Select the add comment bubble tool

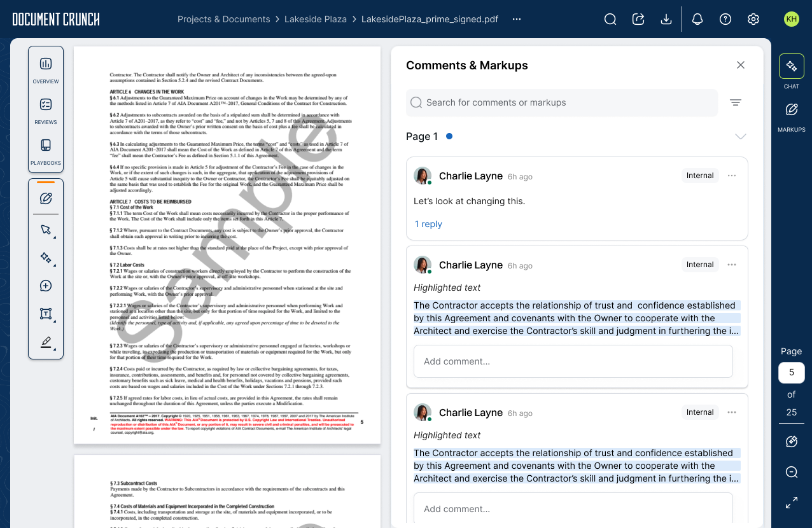coord(46,286)
